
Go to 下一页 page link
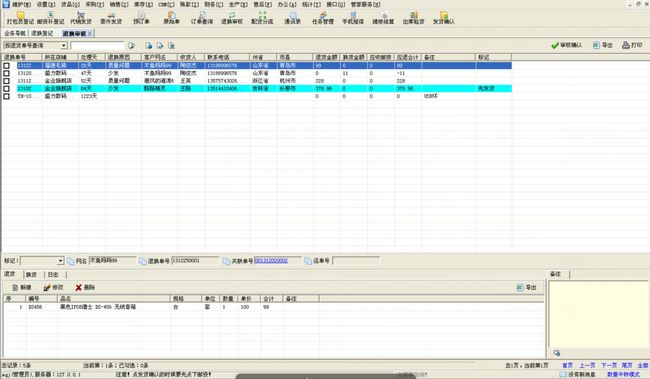coord(609,365)
